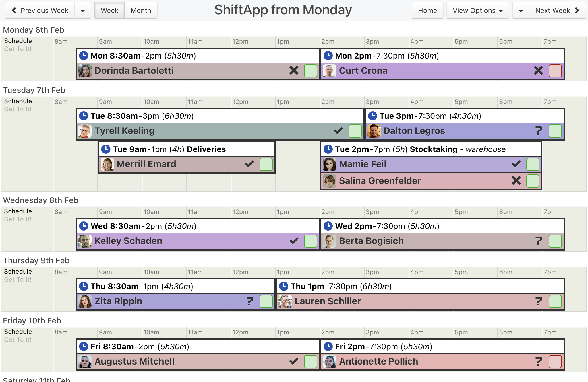
Task: Open the View Options dropdown
Action: click(478, 11)
